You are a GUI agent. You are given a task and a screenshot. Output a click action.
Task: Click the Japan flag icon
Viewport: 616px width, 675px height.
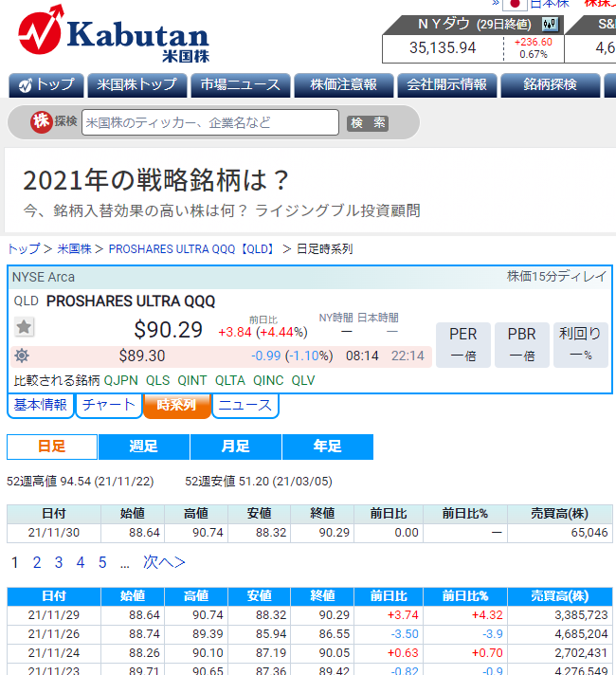[515, 4]
